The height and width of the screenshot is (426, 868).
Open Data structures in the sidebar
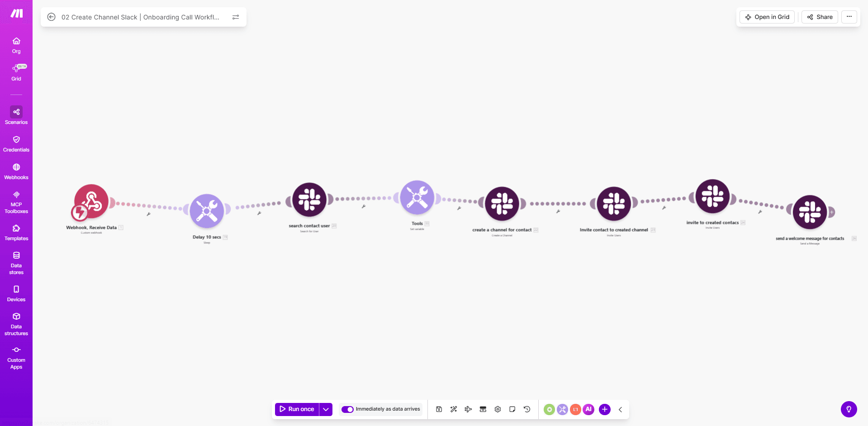coord(16,324)
